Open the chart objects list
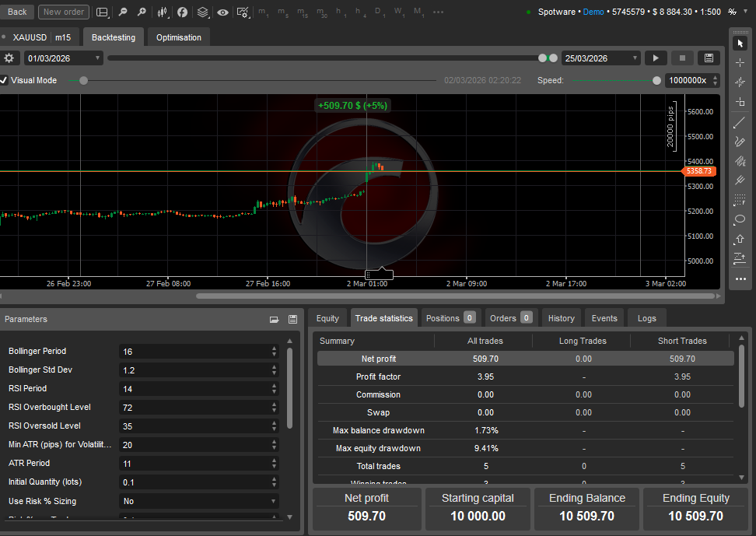The height and width of the screenshot is (536, 756). coord(202,12)
